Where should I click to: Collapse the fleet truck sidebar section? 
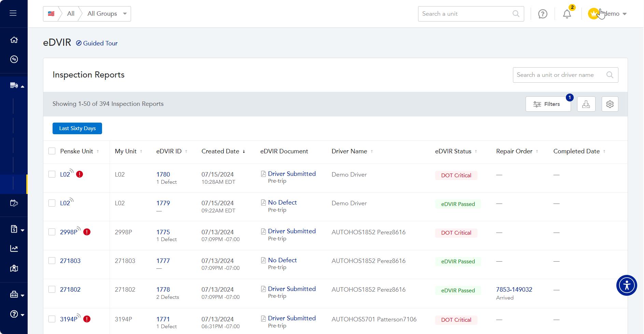coord(17,86)
